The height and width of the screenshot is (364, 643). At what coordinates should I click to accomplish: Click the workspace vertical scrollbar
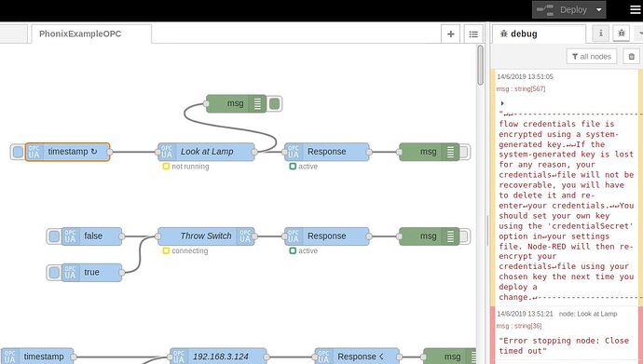[x=480, y=65]
